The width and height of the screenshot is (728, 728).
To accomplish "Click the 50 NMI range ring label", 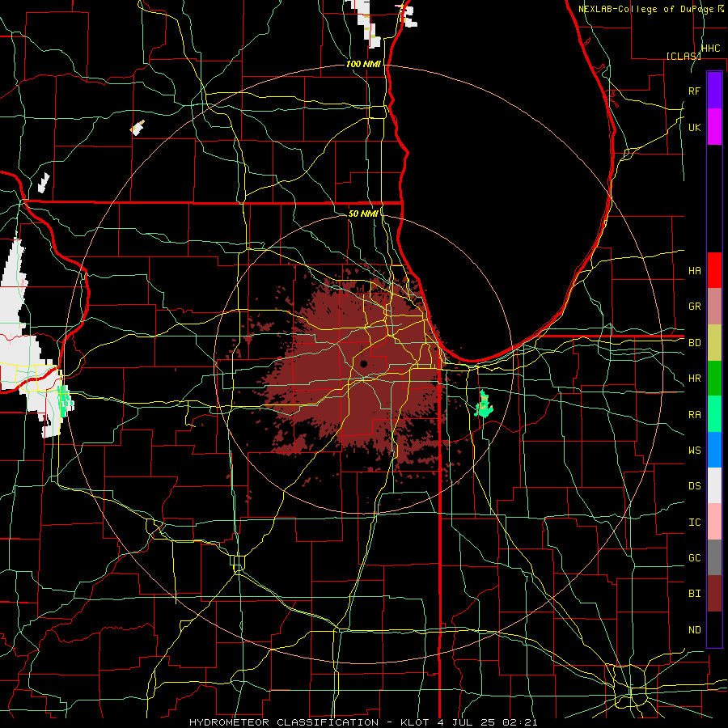I will click(x=363, y=214).
